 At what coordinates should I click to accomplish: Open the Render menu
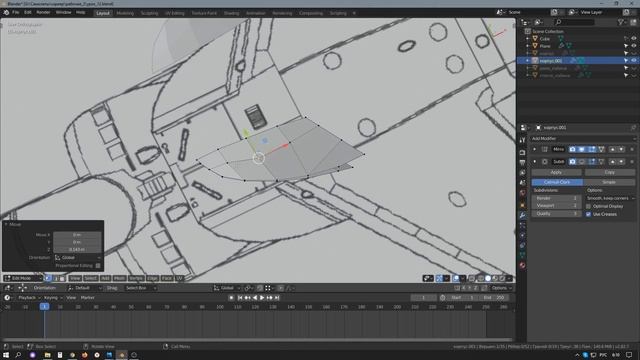point(43,13)
